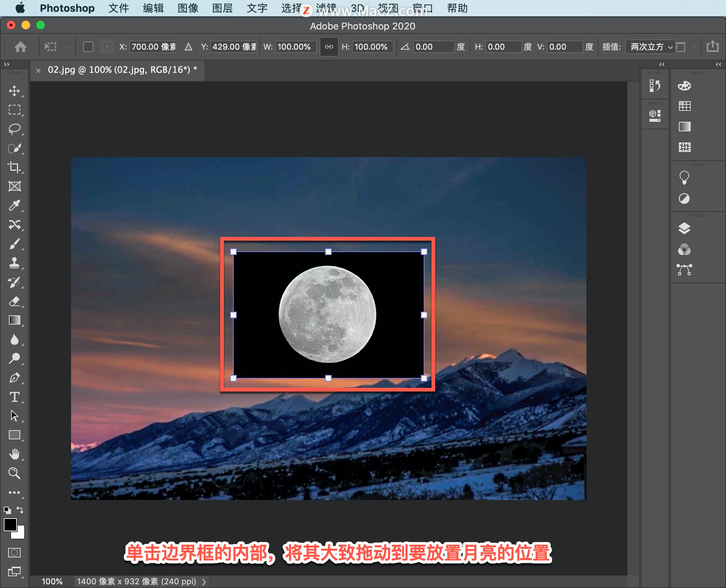The height and width of the screenshot is (588, 726).
Task: Select the Gradient tool
Action: point(14,320)
